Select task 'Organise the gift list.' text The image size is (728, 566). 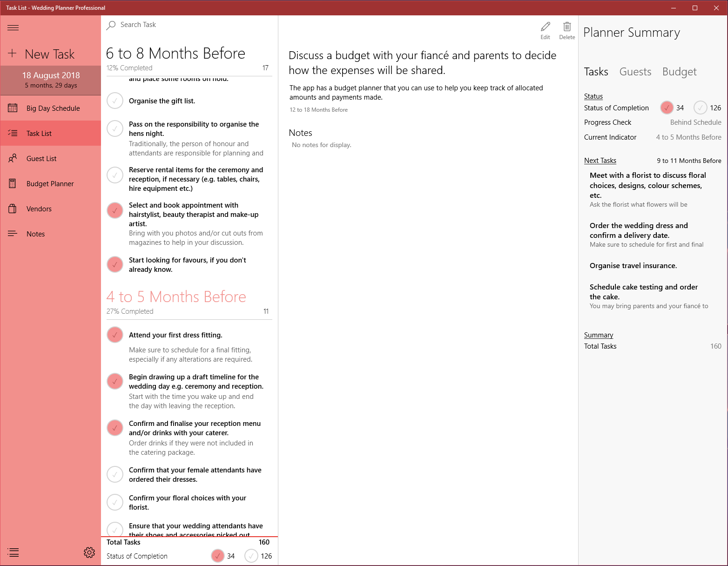coord(162,101)
